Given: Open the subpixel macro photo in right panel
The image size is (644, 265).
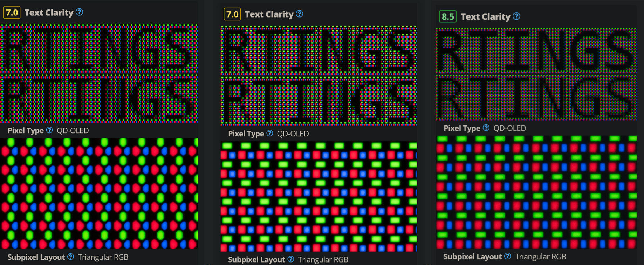Looking at the screenshot, I should (x=536, y=192).
